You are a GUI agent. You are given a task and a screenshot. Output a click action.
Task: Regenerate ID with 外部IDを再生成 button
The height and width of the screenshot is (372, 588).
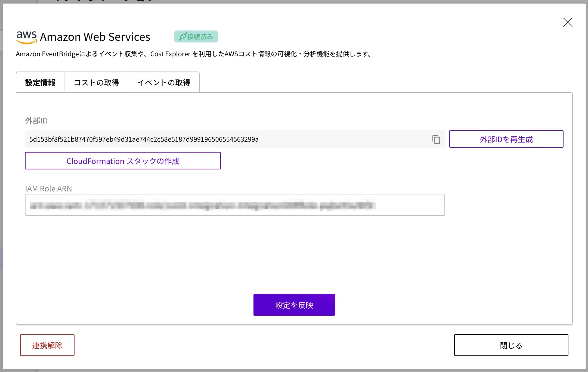506,139
